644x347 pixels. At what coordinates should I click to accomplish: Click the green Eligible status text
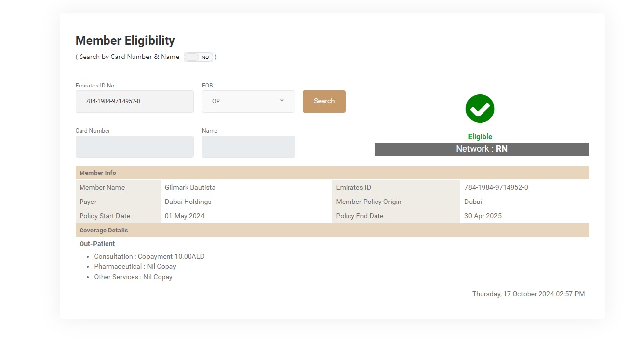point(480,137)
